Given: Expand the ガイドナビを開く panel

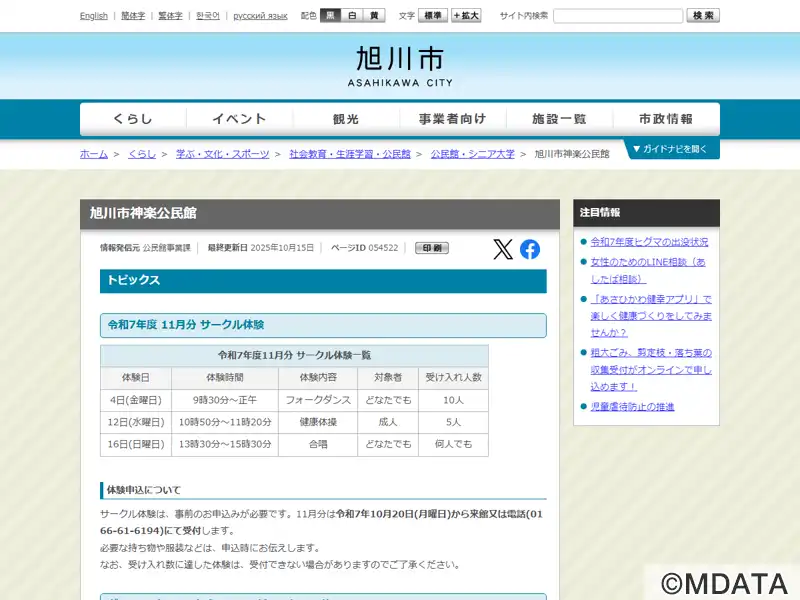Looking at the screenshot, I should 672,149.
